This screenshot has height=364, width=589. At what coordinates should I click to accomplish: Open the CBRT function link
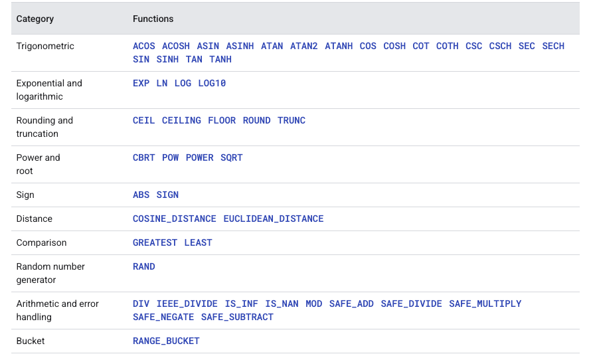point(144,158)
